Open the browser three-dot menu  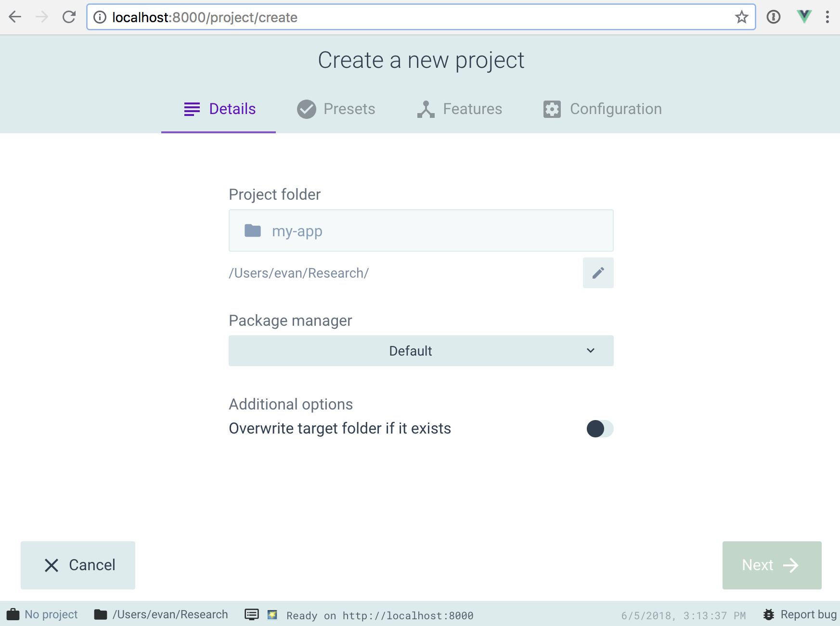point(827,17)
